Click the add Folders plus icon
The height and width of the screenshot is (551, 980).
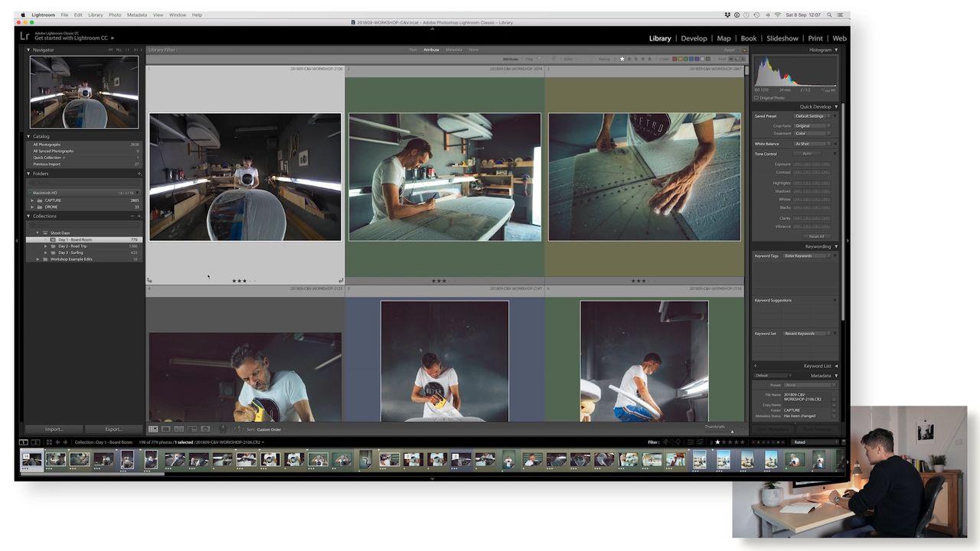[139, 174]
